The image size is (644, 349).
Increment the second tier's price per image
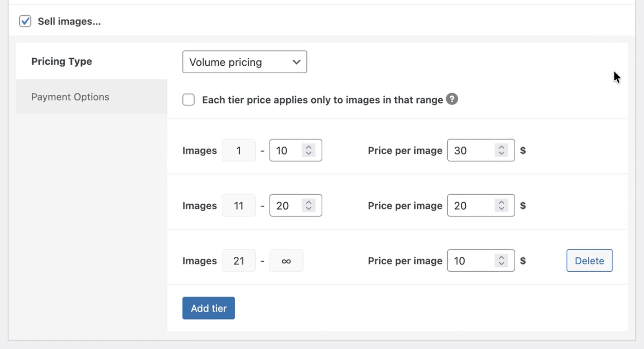pos(501,202)
